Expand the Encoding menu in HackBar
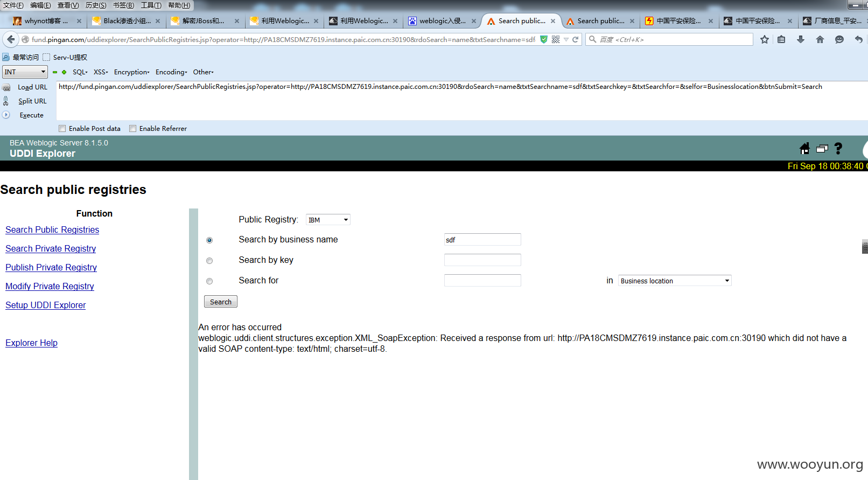This screenshot has width=868, height=480. 171,72
